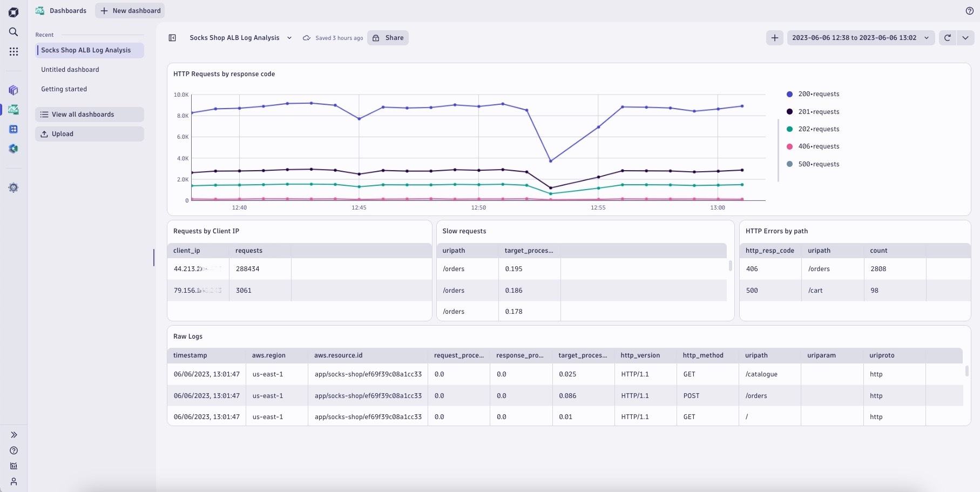The width and height of the screenshot is (980, 492).
Task: Open the search icon in left rail
Action: tap(13, 32)
